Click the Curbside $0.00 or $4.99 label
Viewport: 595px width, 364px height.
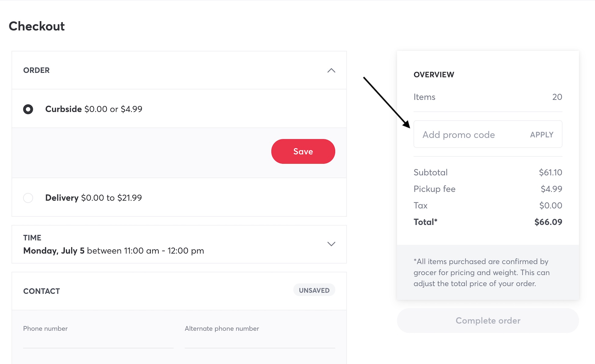tap(94, 109)
